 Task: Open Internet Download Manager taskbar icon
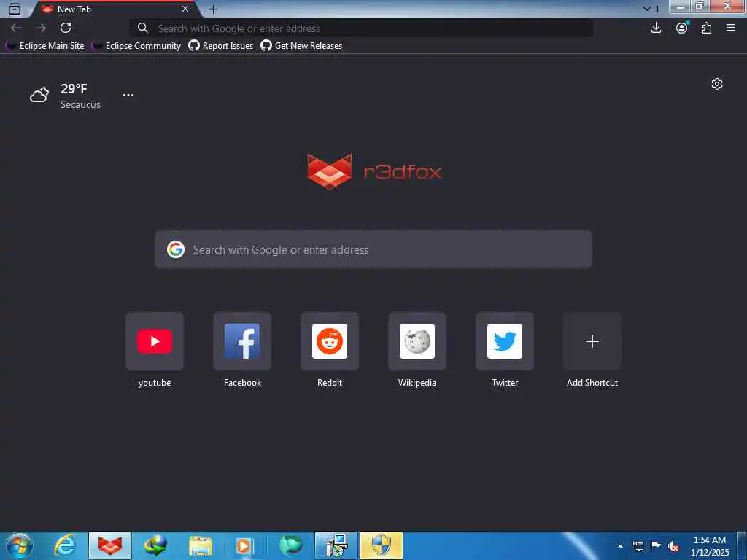[x=155, y=545]
